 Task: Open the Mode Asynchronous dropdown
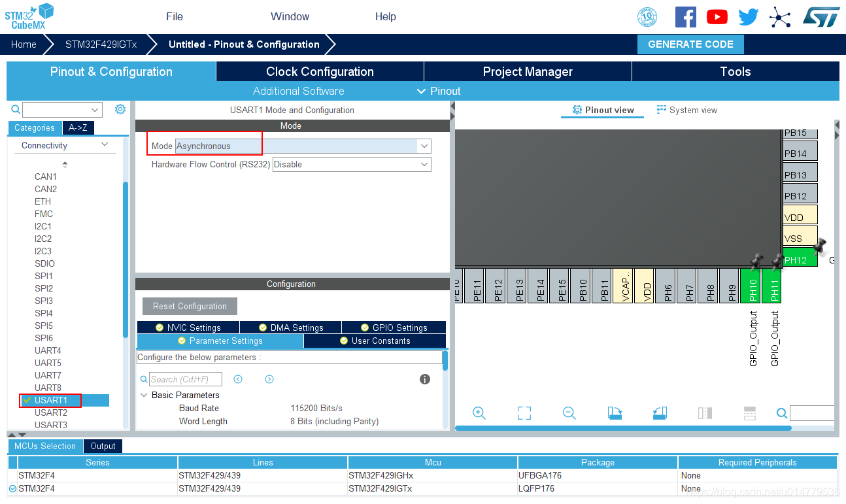click(424, 146)
